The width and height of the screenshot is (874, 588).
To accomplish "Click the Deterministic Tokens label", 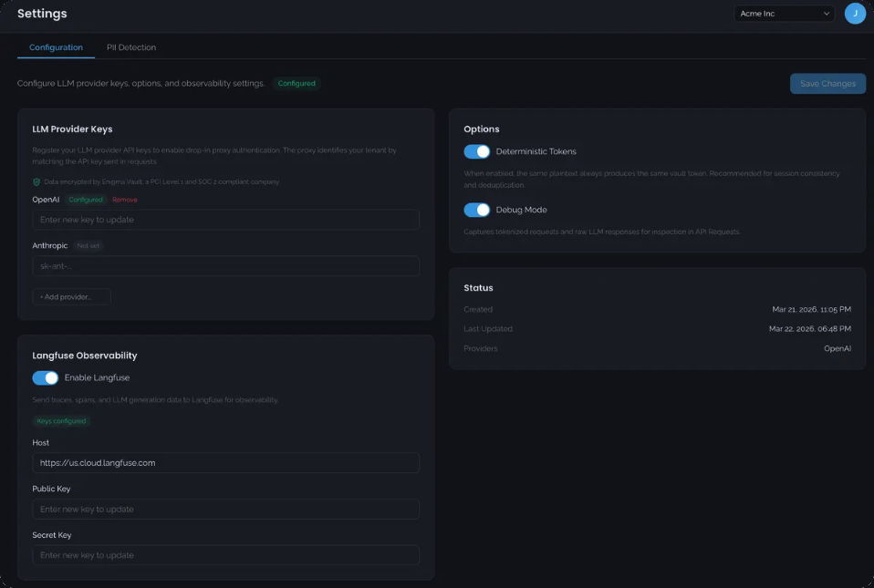I will coord(536,151).
